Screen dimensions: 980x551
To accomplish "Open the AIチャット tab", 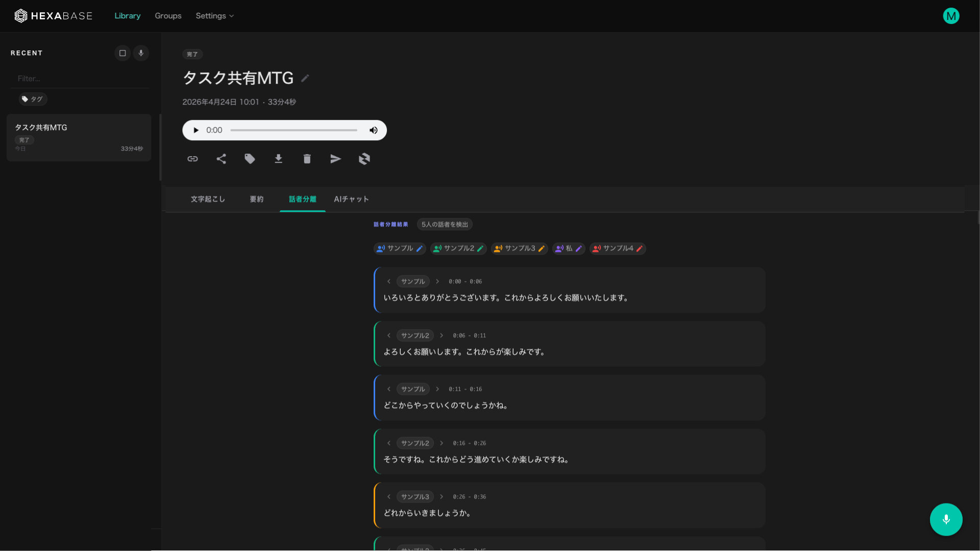I will [x=351, y=199].
